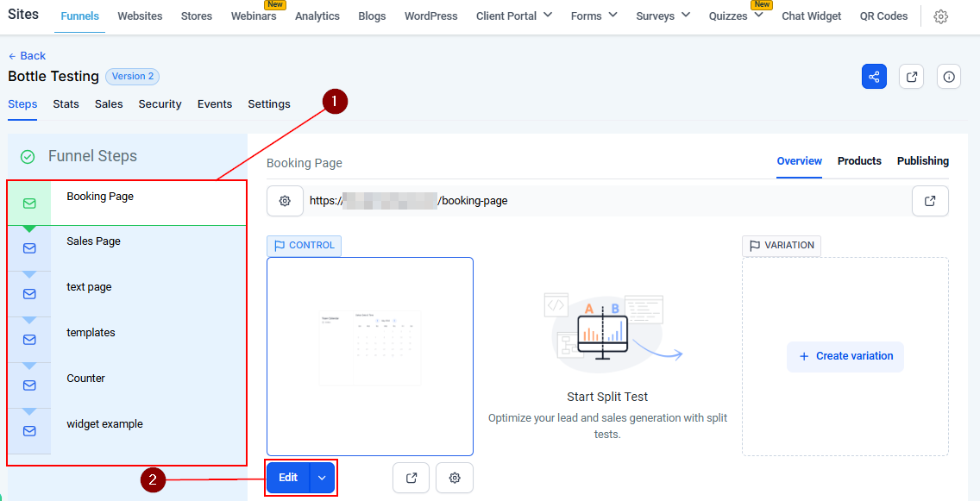980x501 pixels.
Task: Click the blue share icon button
Action: pos(874,77)
